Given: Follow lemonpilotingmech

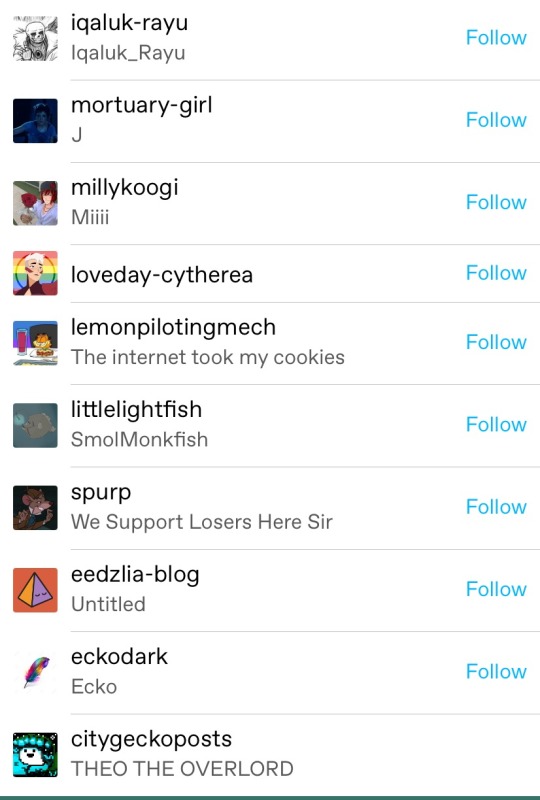Looking at the screenshot, I should pos(496,342).
